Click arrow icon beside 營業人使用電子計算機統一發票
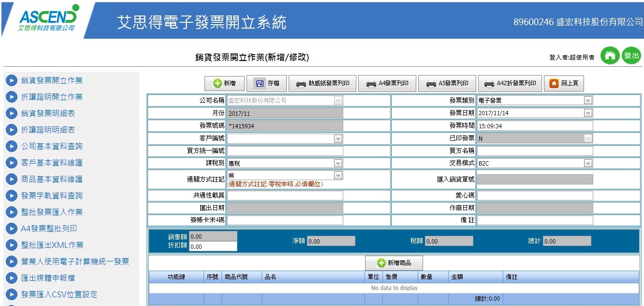The height and width of the screenshot is (306, 644). coord(11,261)
